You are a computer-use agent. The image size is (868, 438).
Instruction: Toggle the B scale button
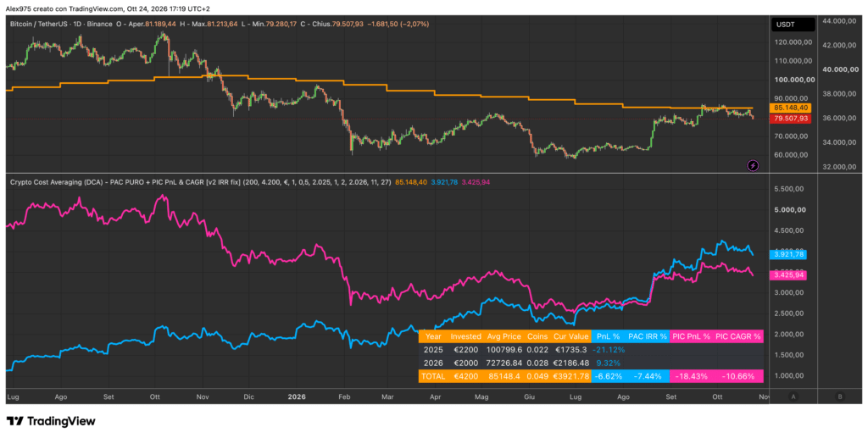(x=840, y=396)
